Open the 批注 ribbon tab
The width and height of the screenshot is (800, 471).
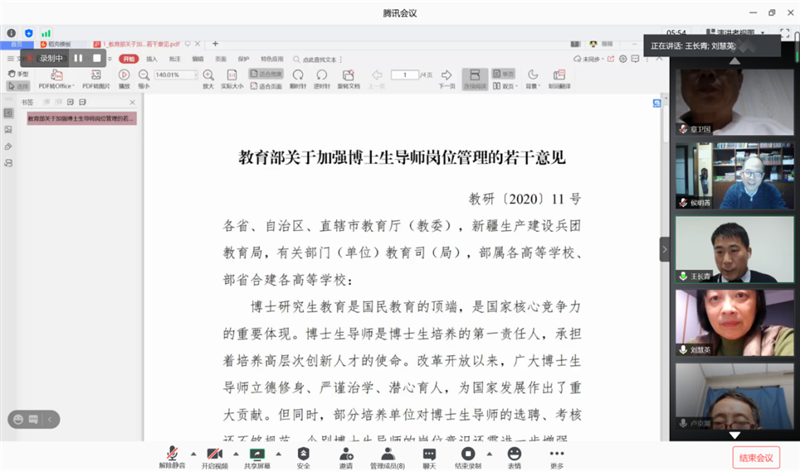click(x=175, y=59)
